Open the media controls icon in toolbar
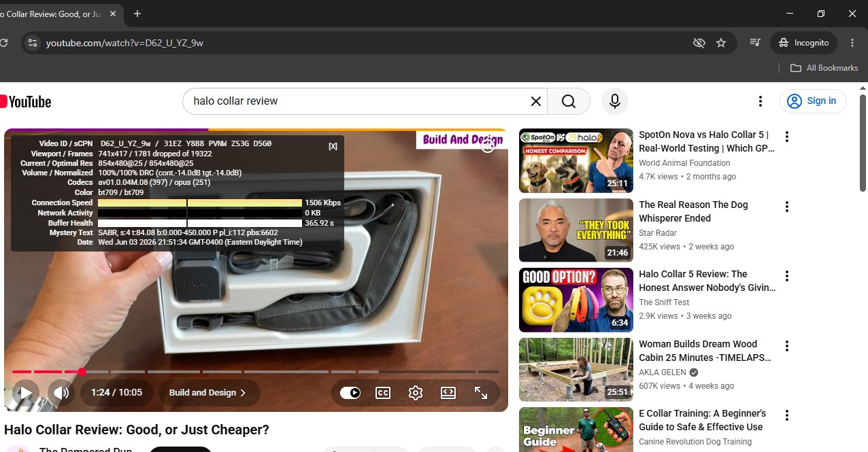 point(754,43)
